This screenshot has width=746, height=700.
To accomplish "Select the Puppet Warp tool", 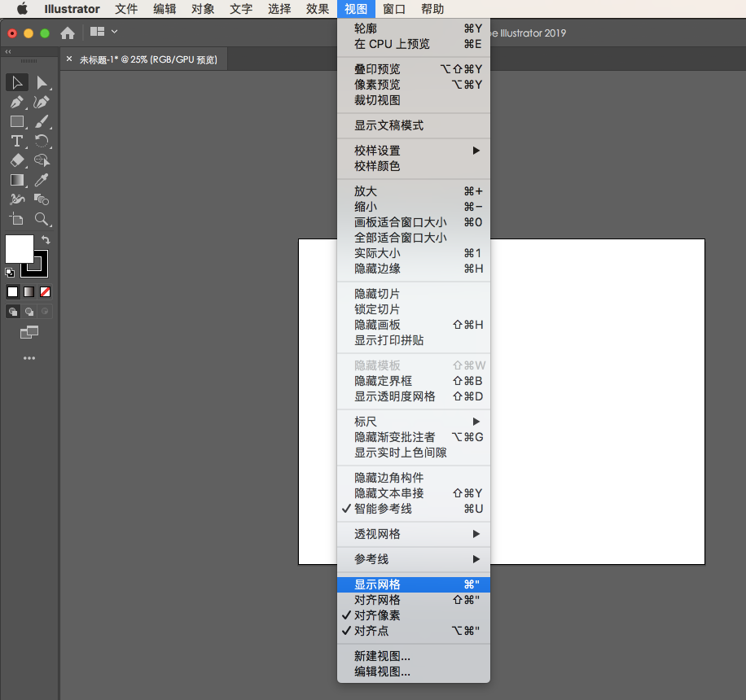I will point(17,199).
